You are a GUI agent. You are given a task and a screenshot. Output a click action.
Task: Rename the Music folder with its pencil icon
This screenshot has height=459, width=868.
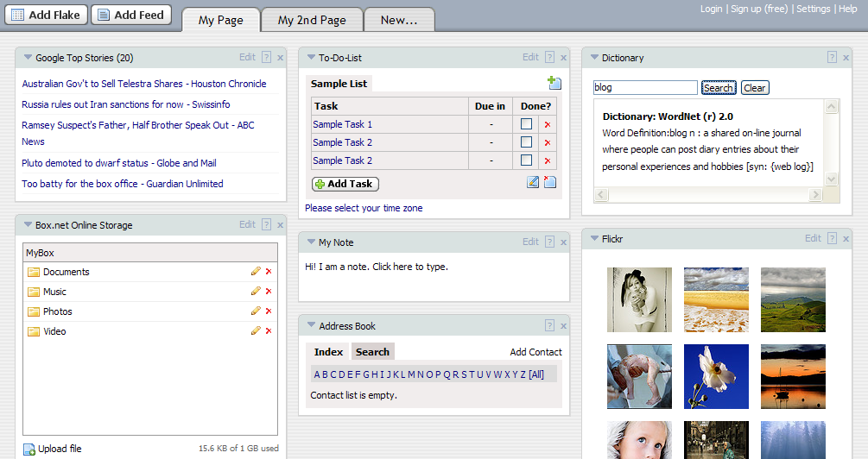[256, 291]
